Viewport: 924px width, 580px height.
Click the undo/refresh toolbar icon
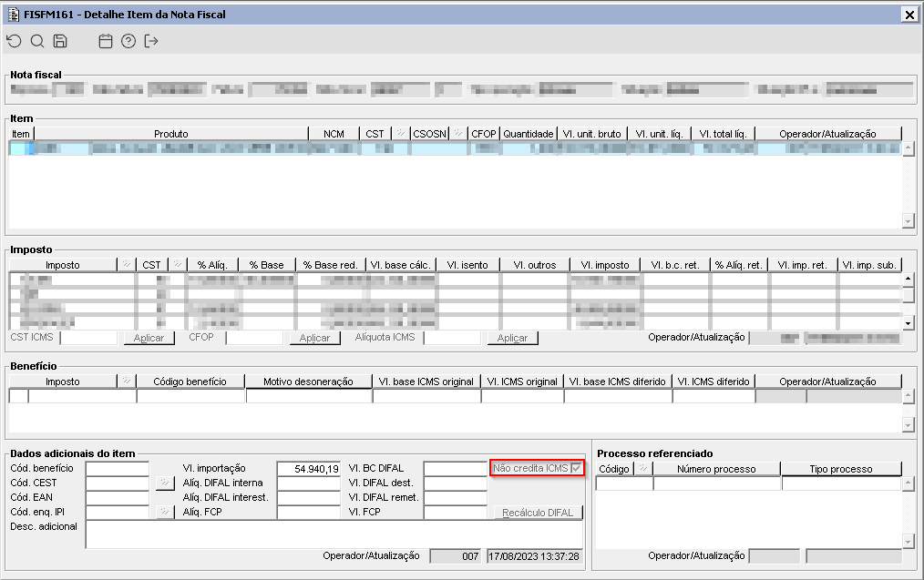coord(15,41)
